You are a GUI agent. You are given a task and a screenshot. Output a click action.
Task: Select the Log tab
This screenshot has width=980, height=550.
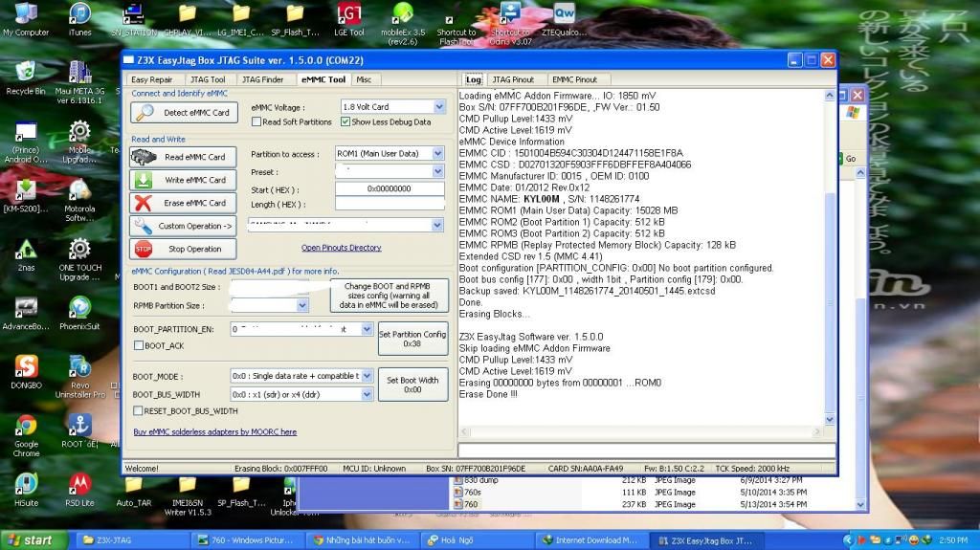(474, 79)
